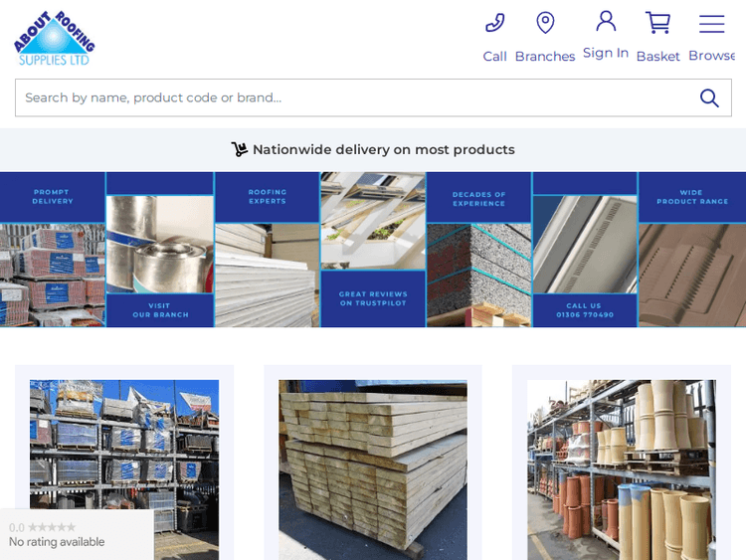
Task: Click the Call Us 01306 770490 tile
Action: pyautogui.click(x=585, y=309)
